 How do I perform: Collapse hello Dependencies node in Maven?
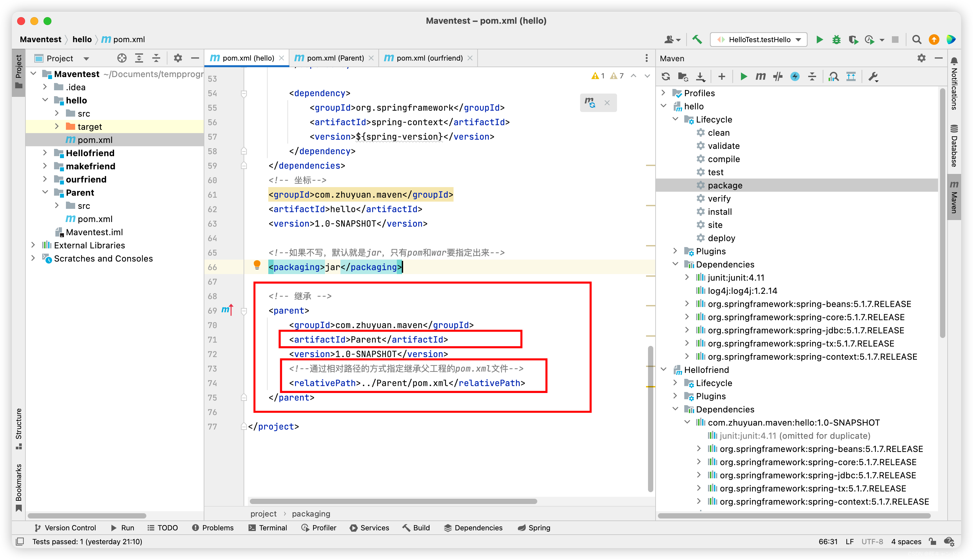point(675,264)
